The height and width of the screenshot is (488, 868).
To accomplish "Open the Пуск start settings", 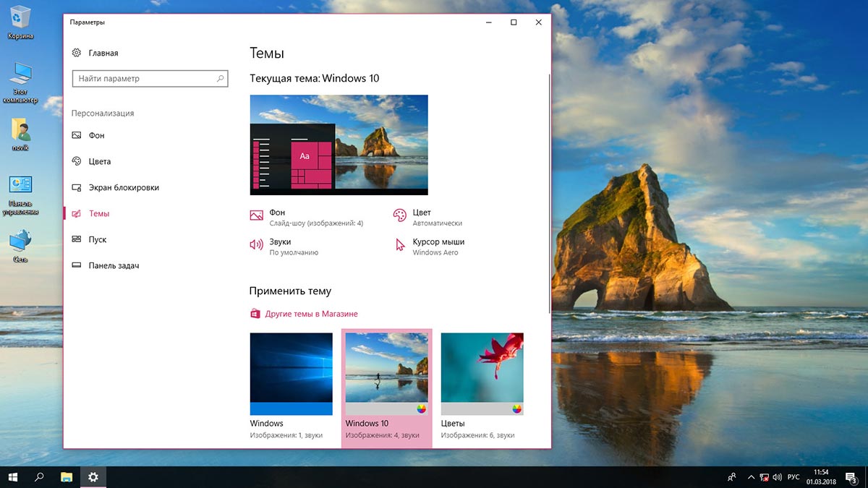I will point(98,239).
